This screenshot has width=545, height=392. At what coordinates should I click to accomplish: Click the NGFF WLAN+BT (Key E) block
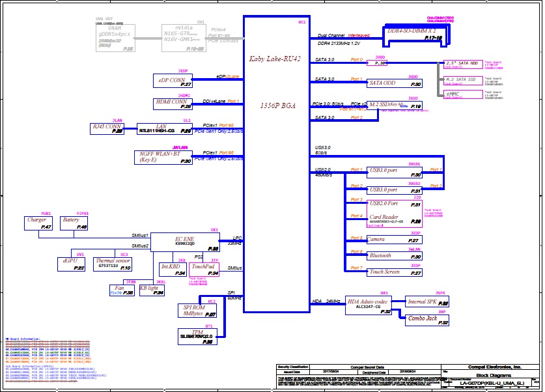point(163,158)
